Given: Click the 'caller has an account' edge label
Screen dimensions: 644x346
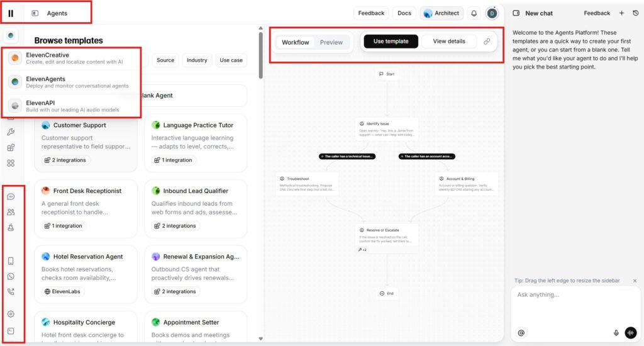Looking at the screenshot, I should click(x=427, y=156).
